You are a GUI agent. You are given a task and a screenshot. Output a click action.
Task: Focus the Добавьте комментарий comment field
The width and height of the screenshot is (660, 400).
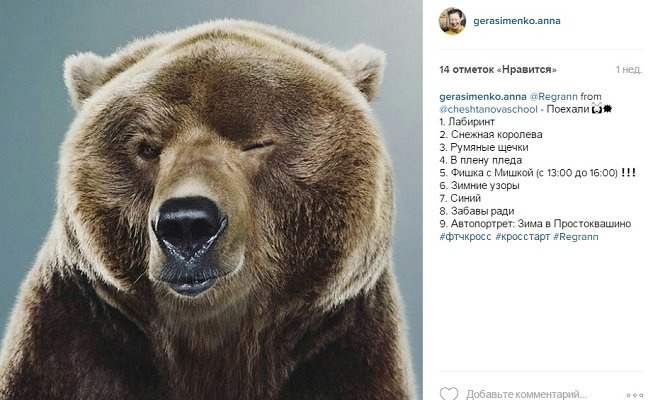coord(526,395)
